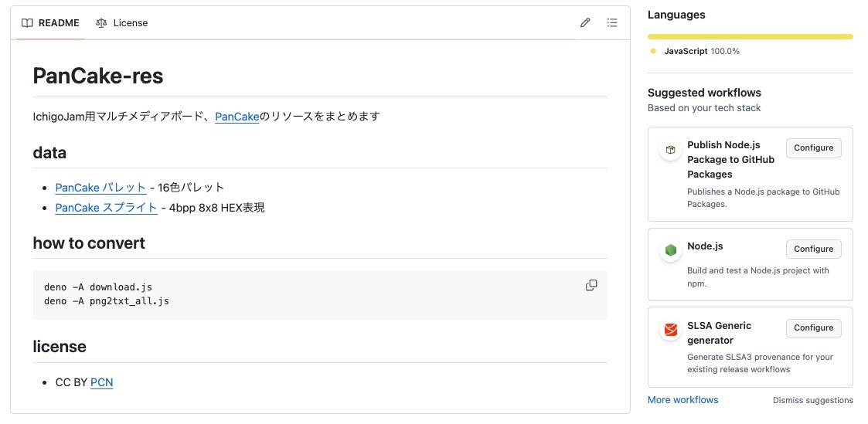
Task: Switch to the License tab
Action: coord(122,23)
